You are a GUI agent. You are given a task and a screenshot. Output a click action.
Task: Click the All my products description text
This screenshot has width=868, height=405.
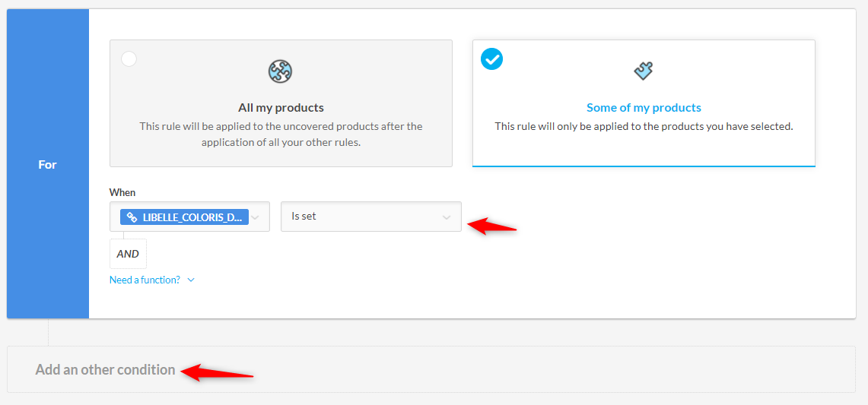coord(281,134)
